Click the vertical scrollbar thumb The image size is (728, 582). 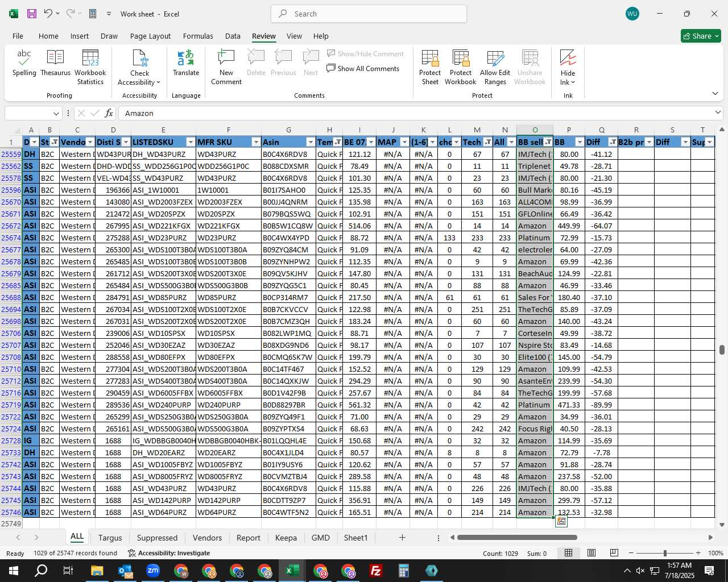click(x=722, y=350)
